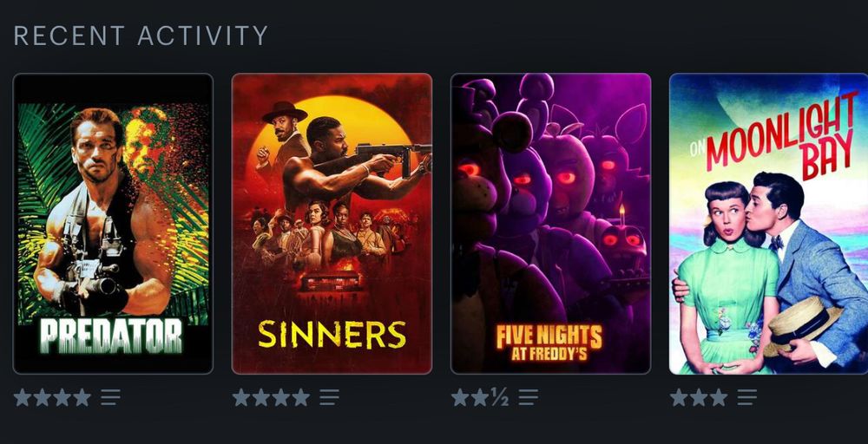Open the On Moonlight Bay poster
Image resolution: width=868 pixels, height=444 pixels.
click(769, 224)
